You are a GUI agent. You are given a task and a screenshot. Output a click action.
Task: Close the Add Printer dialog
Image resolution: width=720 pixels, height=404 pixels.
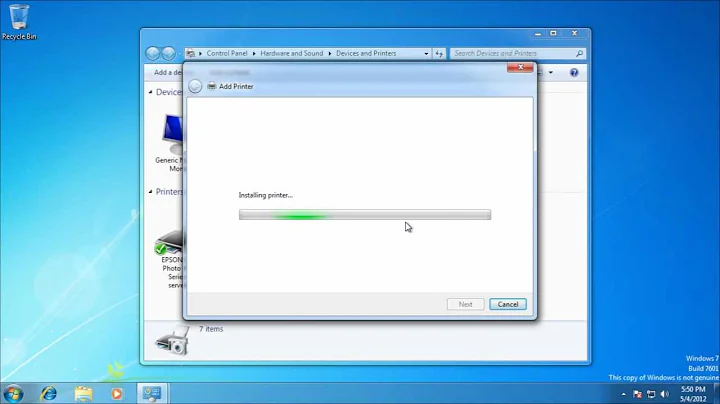pos(520,67)
